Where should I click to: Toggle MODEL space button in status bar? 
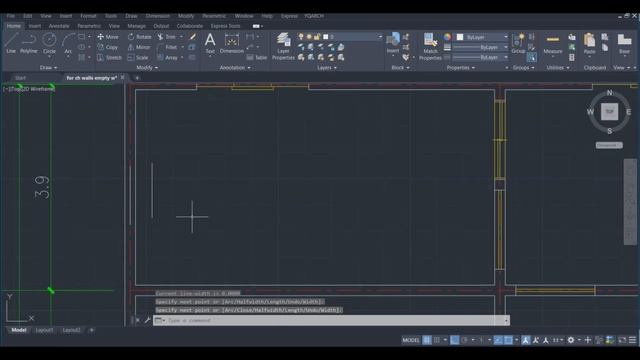pyautogui.click(x=411, y=340)
